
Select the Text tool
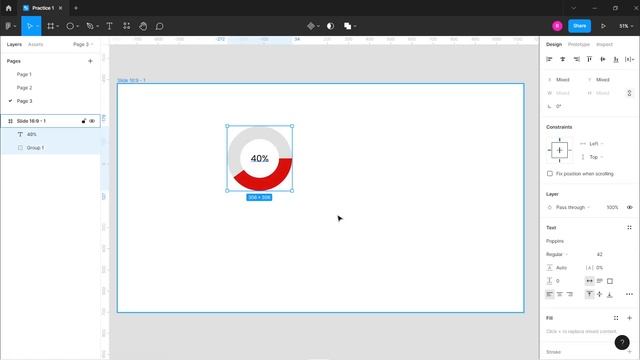tap(109, 26)
